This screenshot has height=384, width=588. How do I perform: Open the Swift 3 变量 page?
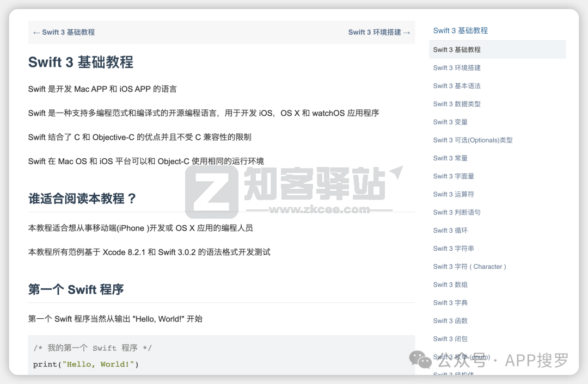click(x=450, y=122)
